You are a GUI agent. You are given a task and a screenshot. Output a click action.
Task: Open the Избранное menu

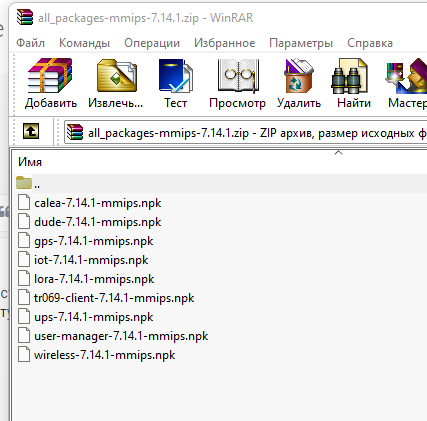[225, 43]
